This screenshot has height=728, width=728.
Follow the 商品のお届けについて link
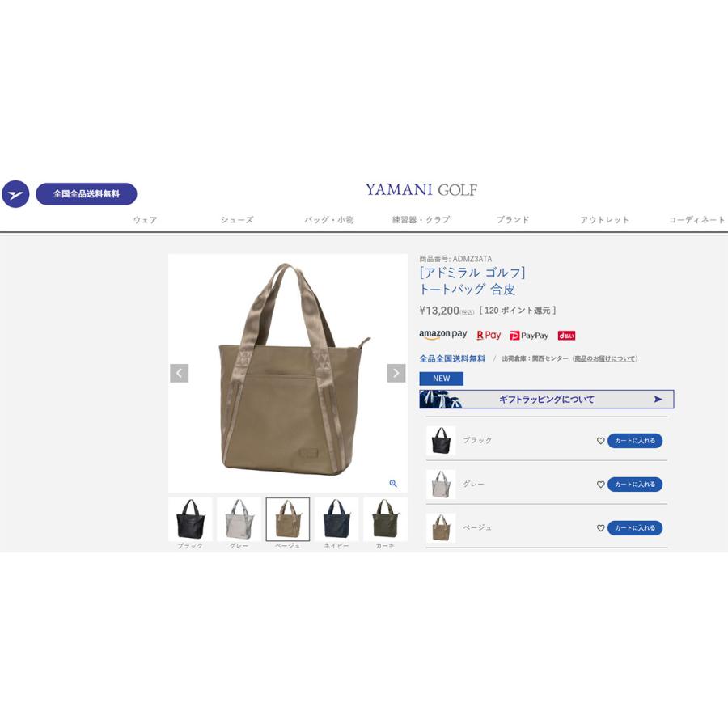tap(604, 358)
